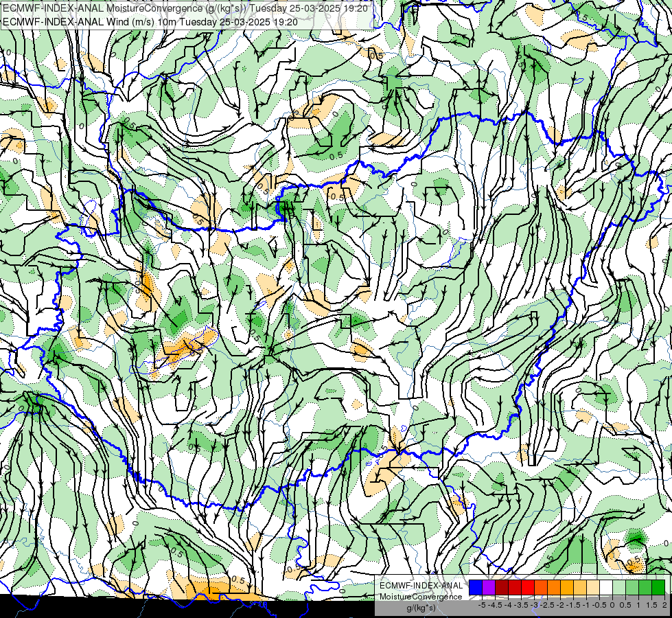The image size is (672, 618).
Task: Click the palest green legend swatch
Action: coord(619,588)
